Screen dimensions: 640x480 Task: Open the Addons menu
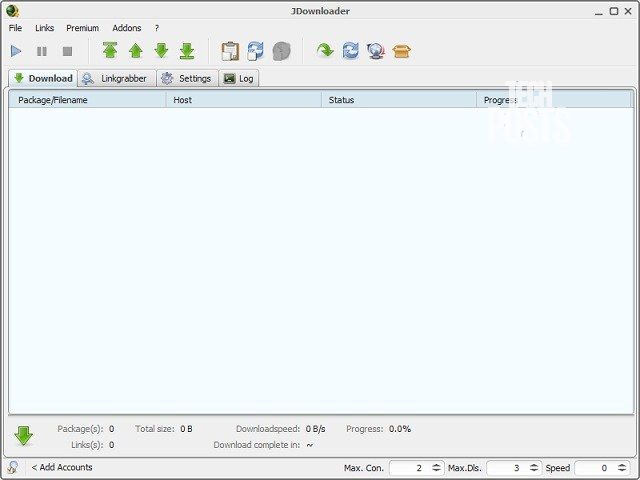(127, 28)
